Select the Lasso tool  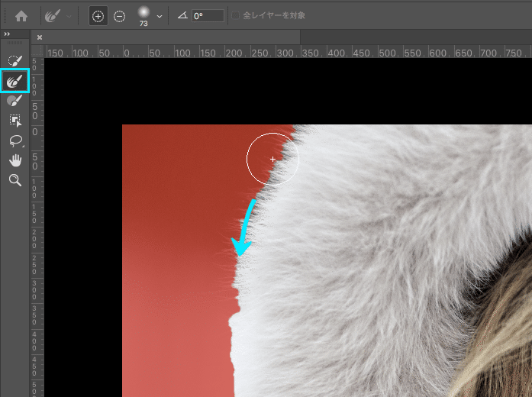15,140
